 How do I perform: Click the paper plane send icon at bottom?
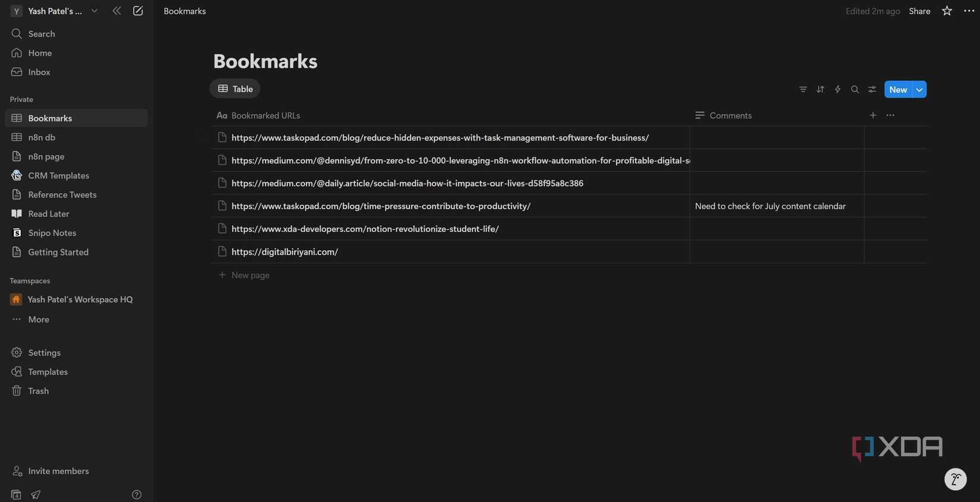click(35, 494)
